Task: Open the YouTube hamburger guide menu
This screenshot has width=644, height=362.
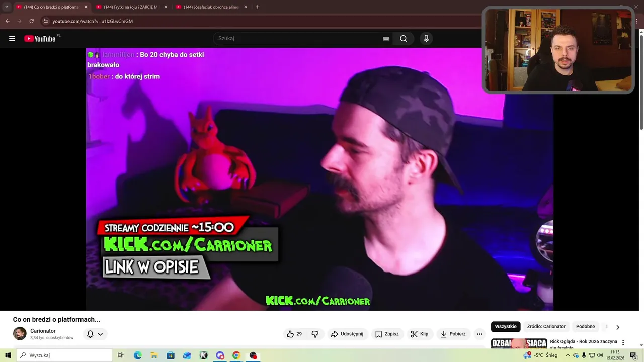Action: click(x=12, y=39)
